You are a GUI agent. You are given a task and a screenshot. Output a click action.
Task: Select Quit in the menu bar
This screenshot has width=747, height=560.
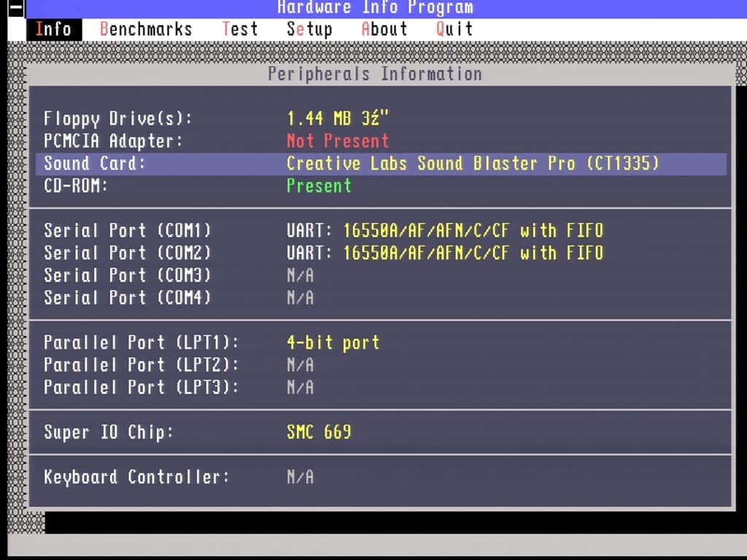click(x=454, y=29)
